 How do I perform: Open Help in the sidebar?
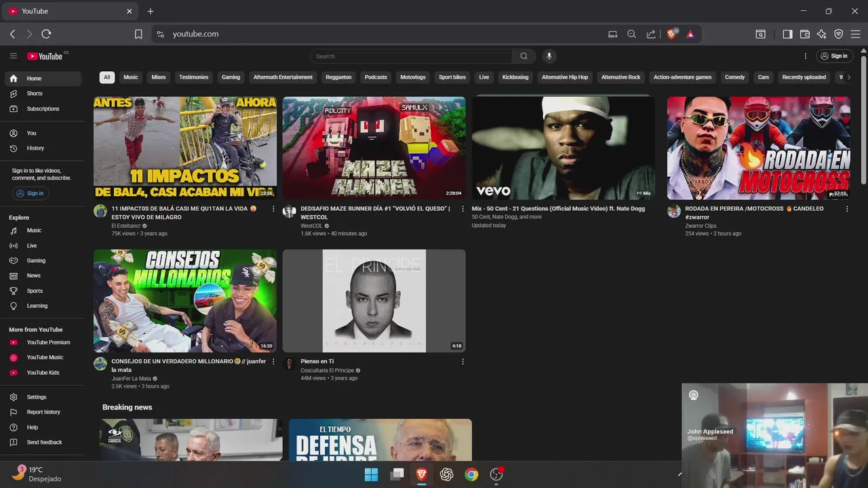[x=42, y=427]
